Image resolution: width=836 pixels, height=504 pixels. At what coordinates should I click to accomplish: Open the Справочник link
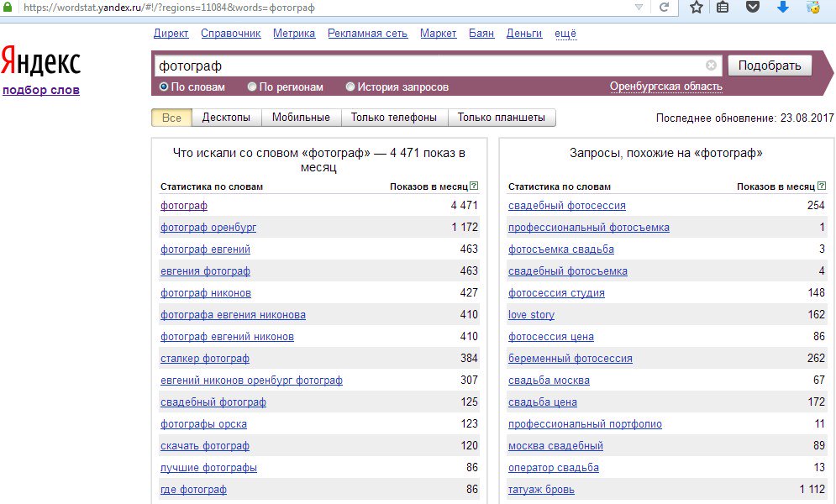point(231,34)
